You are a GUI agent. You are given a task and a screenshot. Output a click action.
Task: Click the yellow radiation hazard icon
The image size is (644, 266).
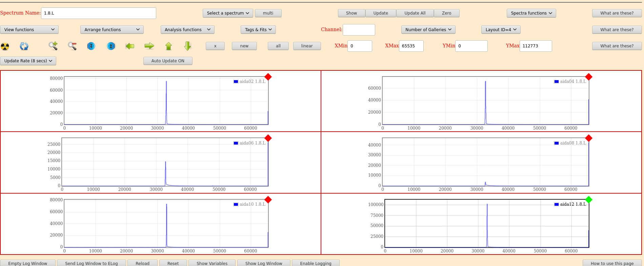click(5, 46)
